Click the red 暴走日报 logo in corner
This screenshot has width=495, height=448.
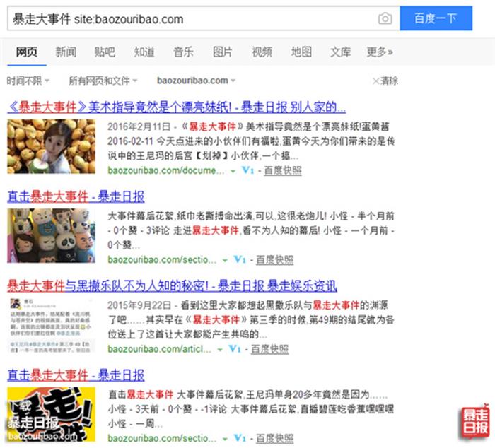[474, 421]
